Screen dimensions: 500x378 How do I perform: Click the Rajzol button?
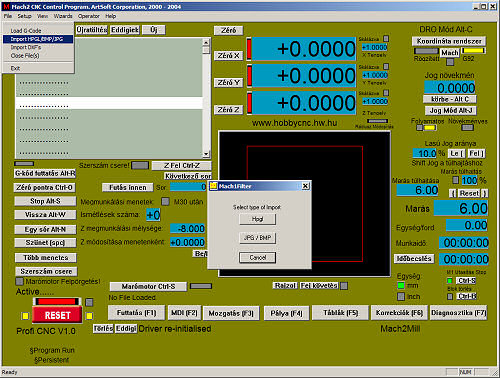pos(285,285)
